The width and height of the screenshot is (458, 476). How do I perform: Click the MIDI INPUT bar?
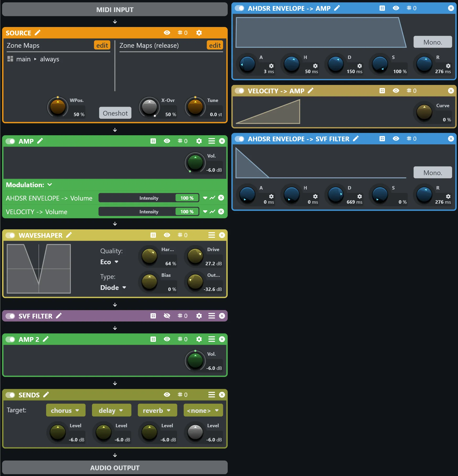coord(115,9)
